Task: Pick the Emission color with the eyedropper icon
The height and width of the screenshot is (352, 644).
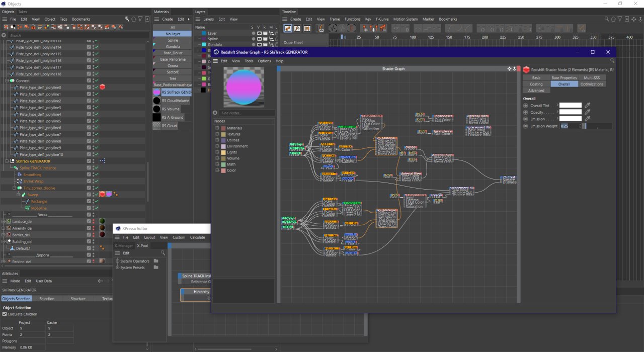Action: pyautogui.click(x=587, y=119)
